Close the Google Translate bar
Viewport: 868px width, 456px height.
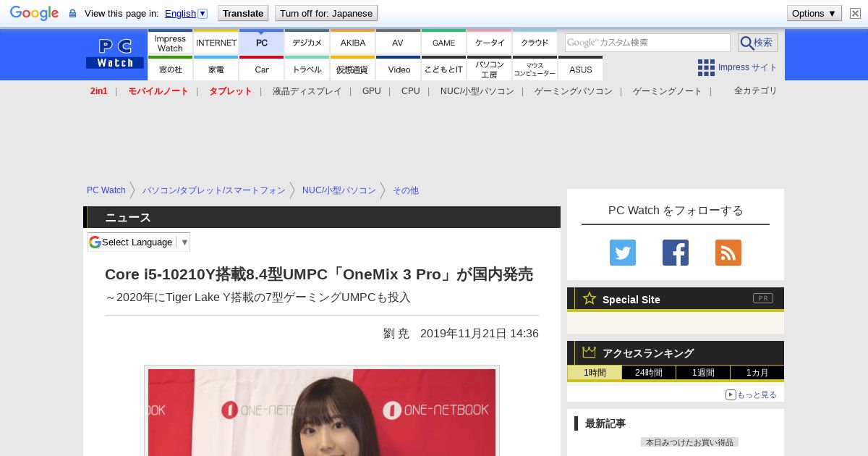(x=855, y=13)
